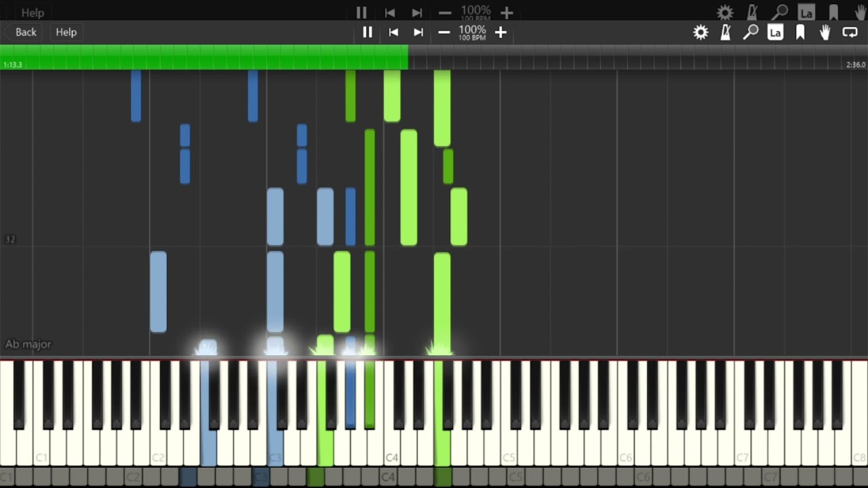Click the total duration 2:36.0 label
The height and width of the screenshot is (488, 868).
(x=856, y=65)
